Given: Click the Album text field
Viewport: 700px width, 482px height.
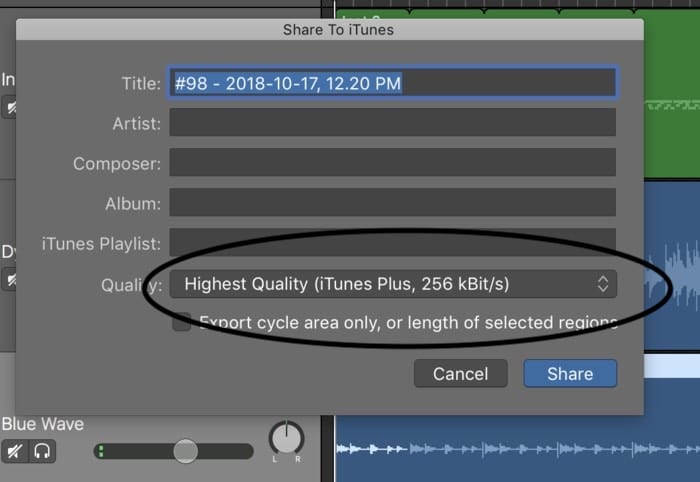Looking at the screenshot, I should point(392,203).
